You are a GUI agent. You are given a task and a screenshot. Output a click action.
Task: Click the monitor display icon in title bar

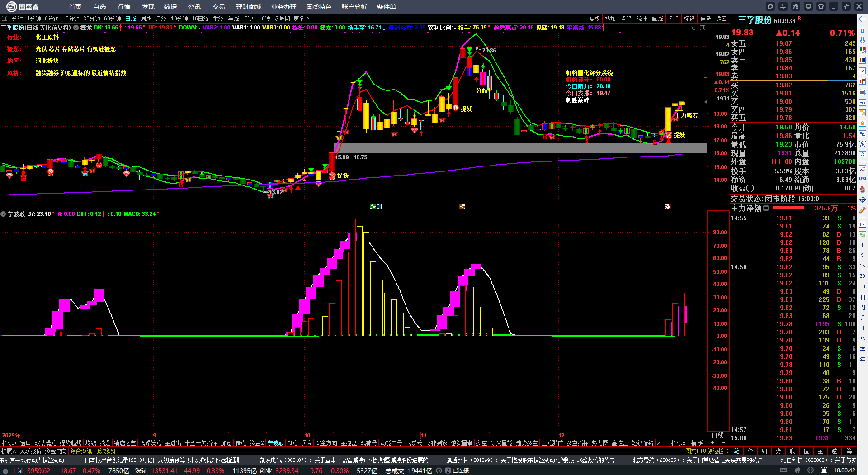(x=808, y=6)
